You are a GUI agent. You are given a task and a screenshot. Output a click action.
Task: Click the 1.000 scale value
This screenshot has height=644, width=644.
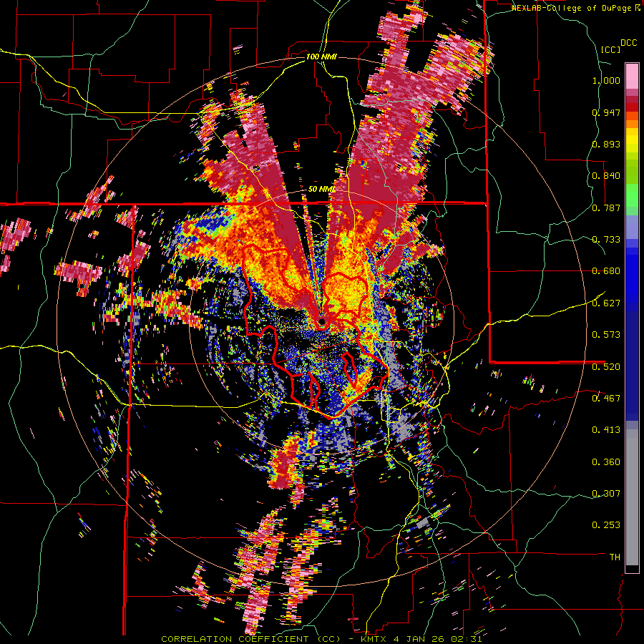point(606,80)
